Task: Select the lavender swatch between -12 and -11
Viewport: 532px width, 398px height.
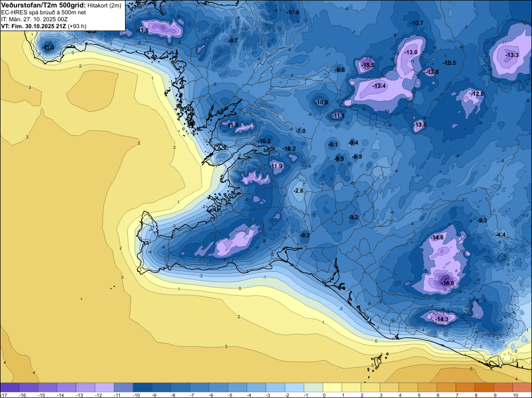Action: pos(104,387)
